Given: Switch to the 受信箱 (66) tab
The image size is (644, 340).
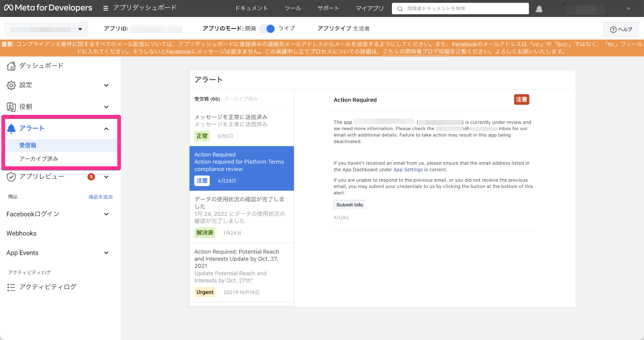Looking at the screenshot, I should click(x=207, y=99).
